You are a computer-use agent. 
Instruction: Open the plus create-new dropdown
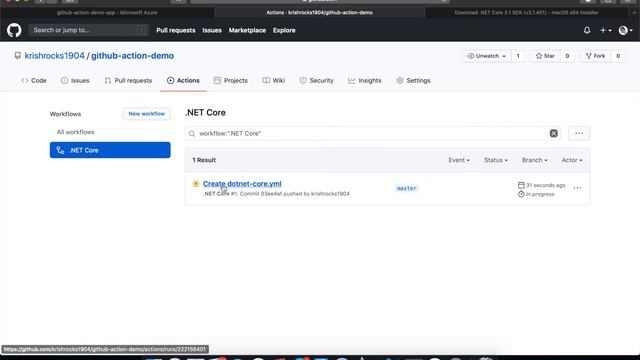point(605,30)
